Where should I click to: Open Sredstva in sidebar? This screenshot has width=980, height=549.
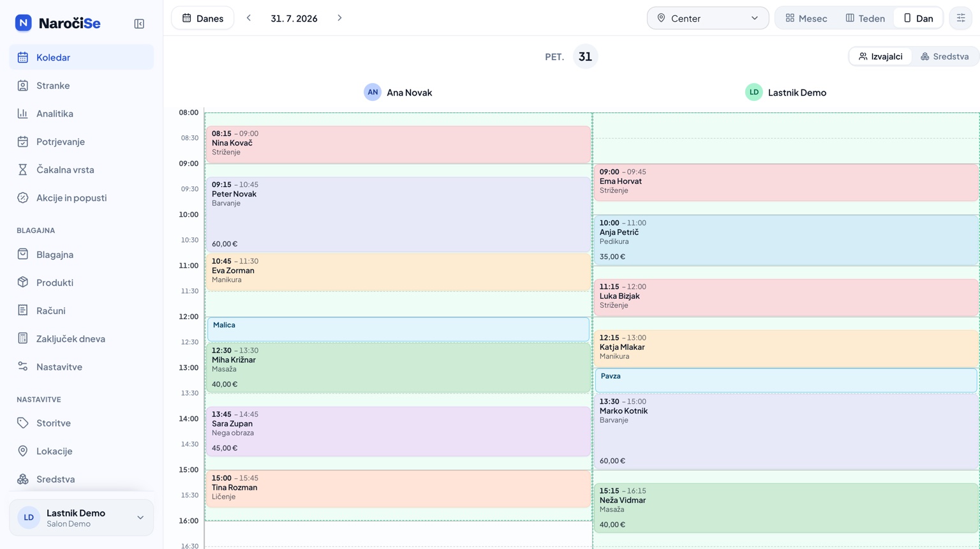point(82,479)
